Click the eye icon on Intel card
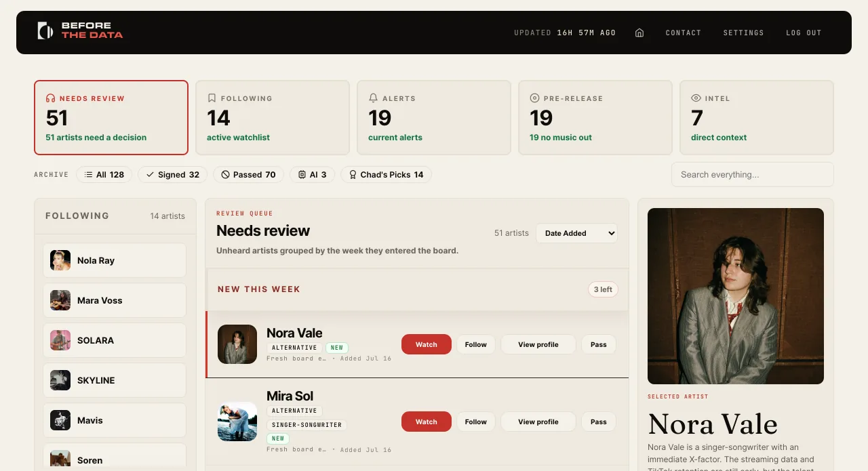 696,98
